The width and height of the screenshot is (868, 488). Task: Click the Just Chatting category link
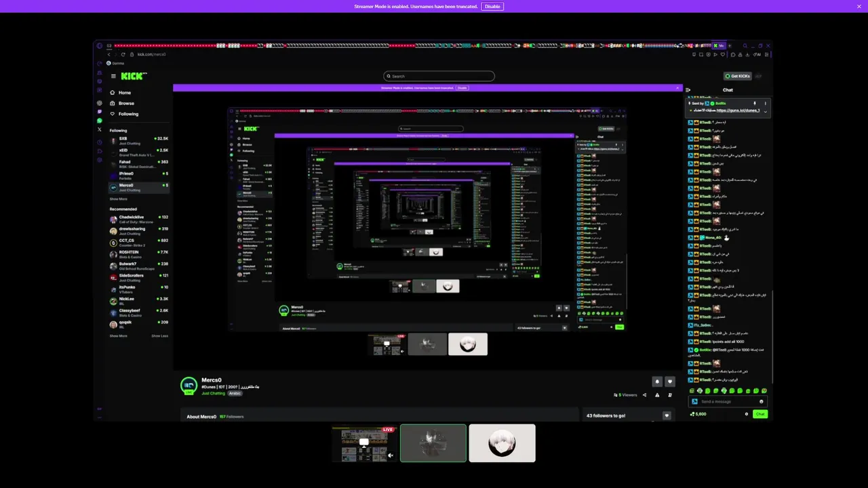(x=213, y=393)
